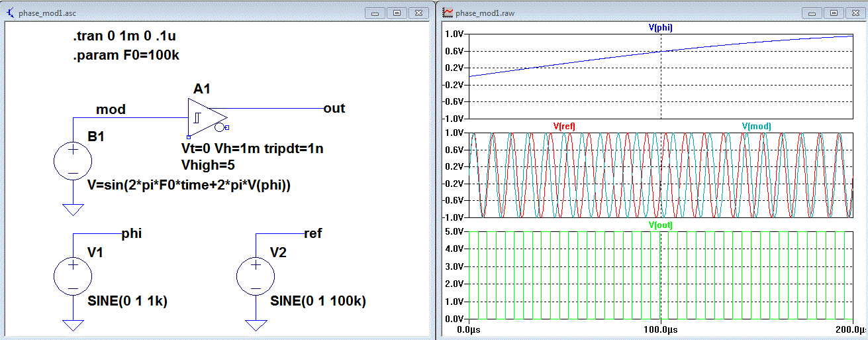
Task: Minimize the phase_mod1.asc schematic window
Action: [x=376, y=13]
